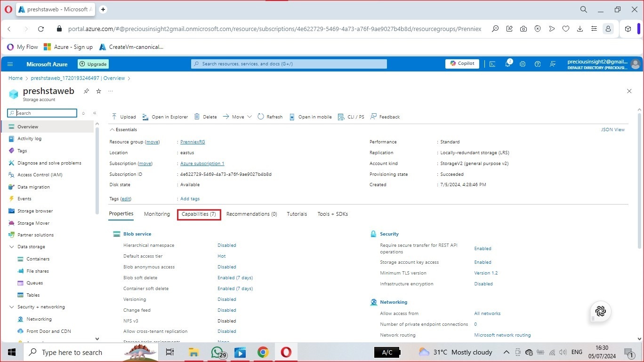
Task: Open File Explorer from the taskbar
Action: coord(193,352)
